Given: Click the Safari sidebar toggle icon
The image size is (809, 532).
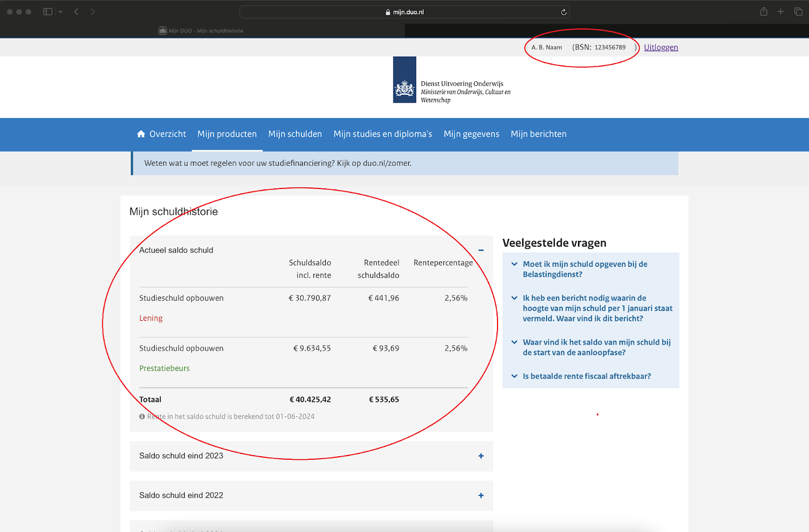Looking at the screenshot, I should click(x=48, y=12).
